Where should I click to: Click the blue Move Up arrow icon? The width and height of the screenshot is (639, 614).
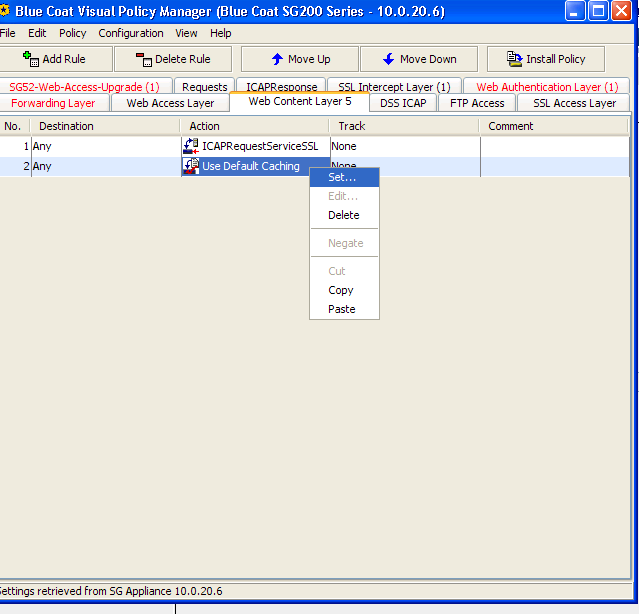(x=278, y=59)
